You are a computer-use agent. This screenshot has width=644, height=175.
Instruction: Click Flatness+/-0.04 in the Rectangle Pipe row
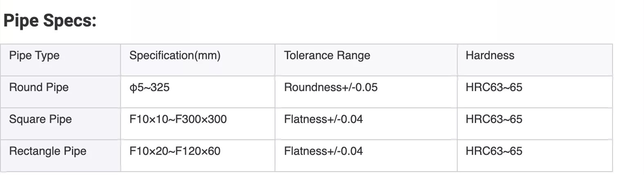[x=323, y=151]
